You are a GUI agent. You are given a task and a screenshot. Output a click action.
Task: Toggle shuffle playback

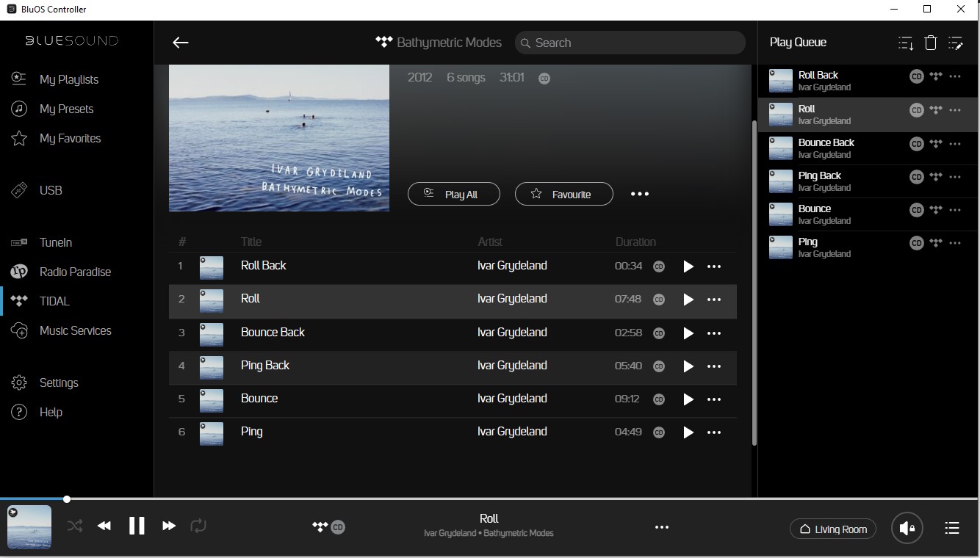pyautogui.click(x=75, y=526)
